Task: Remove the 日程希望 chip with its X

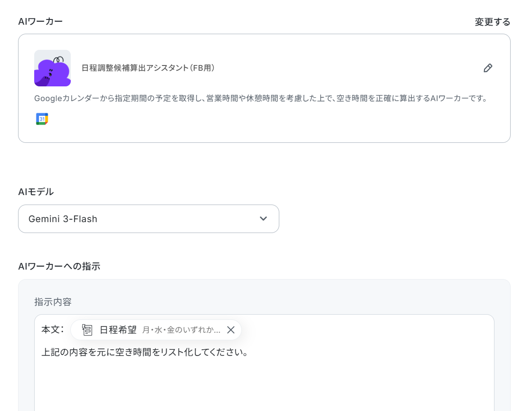Action: [x=231, y=330]
